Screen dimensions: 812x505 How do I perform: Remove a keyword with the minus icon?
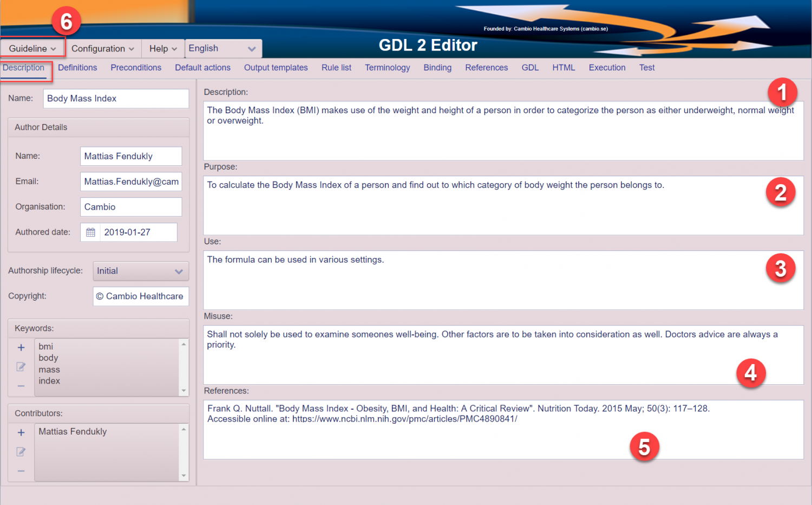coord(21,386)
